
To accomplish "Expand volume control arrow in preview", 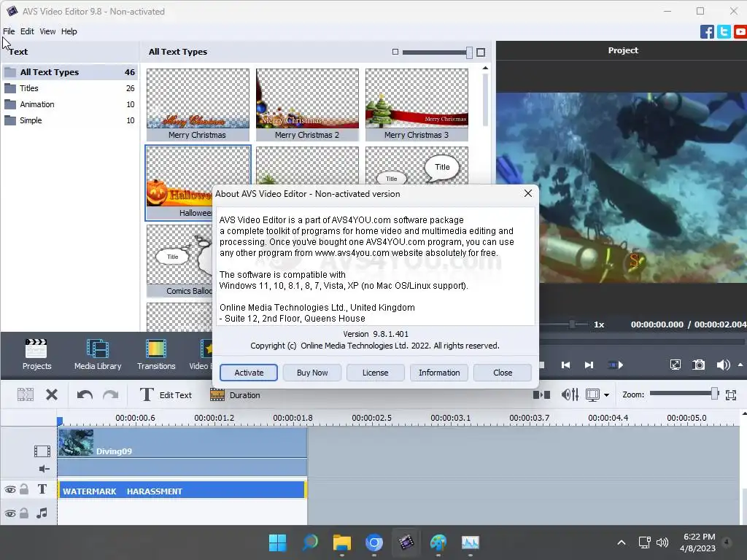I will click(x=740, y=365).
